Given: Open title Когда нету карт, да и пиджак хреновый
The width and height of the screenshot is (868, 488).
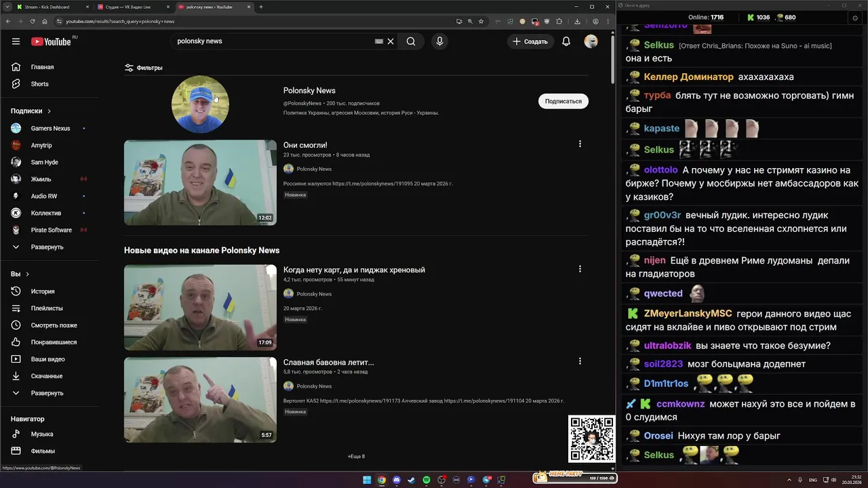Looking at the screenshot, I should pyautogui.click(x=354, y=270).
